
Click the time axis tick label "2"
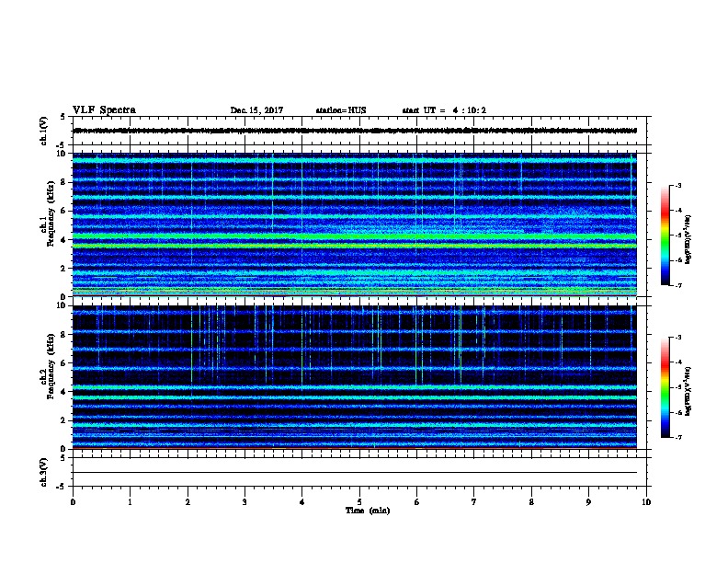click(188, 502)
